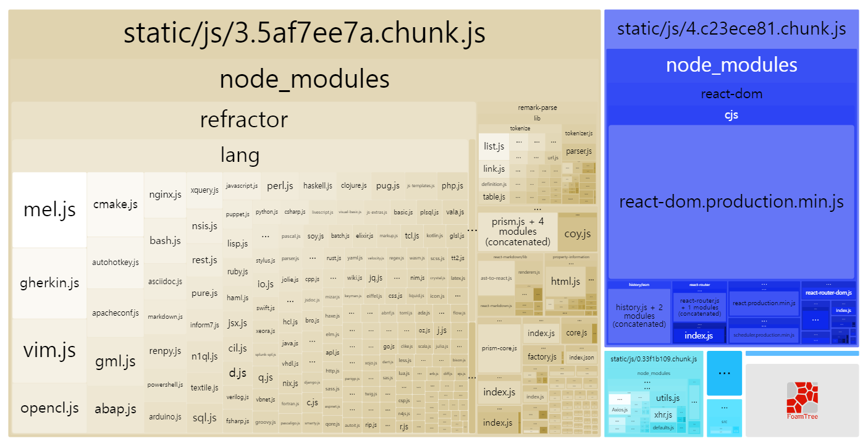Click the lisp.js cell

pos(237,243)
